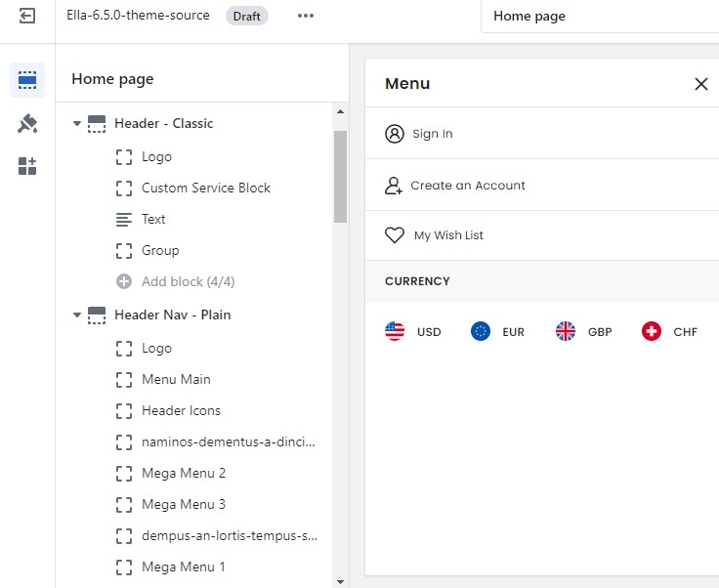The width and height of the screenshot is (719, 588).
Task: Click the USD American flag icon
Action: point(395,331)
